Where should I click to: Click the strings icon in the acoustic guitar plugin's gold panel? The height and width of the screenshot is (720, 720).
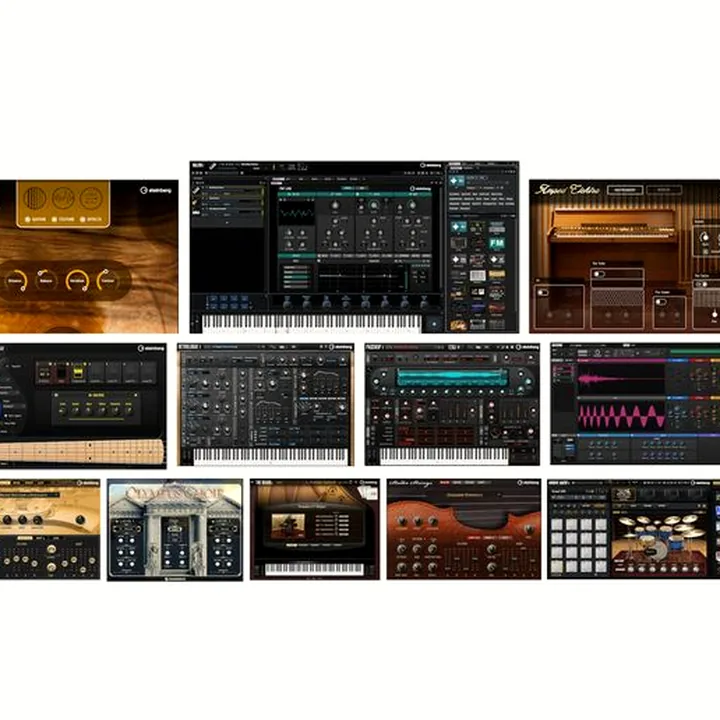(x=35, y=198)
